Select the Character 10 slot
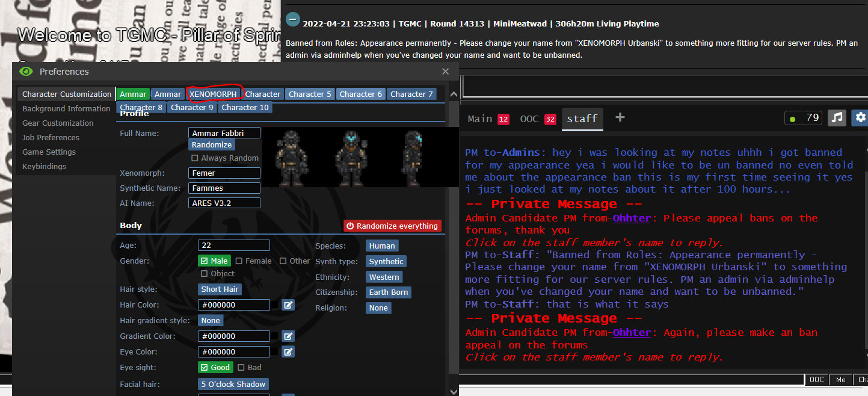The image size is (868, 396). [245, 108]
